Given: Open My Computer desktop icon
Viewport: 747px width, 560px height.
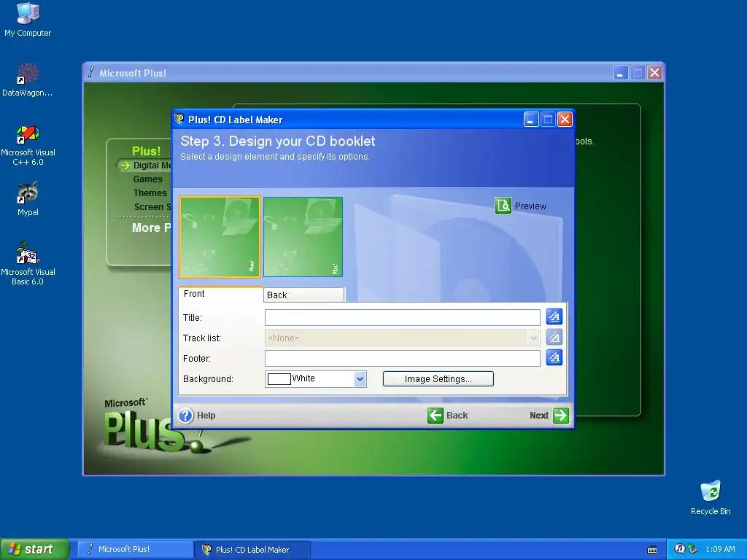Looking at the screenshot, I should 28,20.
